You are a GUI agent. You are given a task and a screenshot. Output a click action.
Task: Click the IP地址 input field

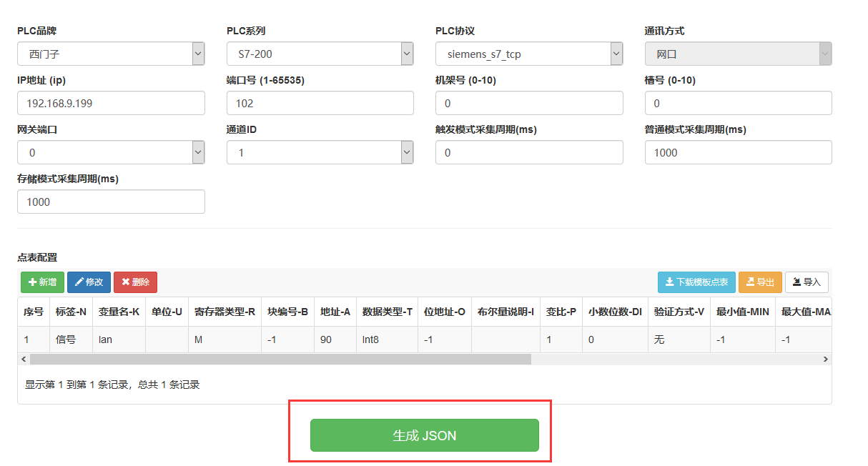(111, 103)
